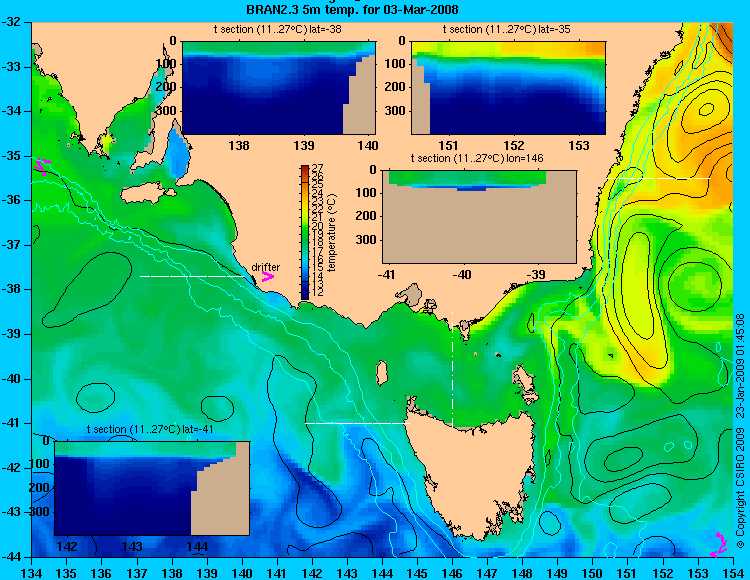Click Kangaroo Island near latitude -36

(147, 192)
